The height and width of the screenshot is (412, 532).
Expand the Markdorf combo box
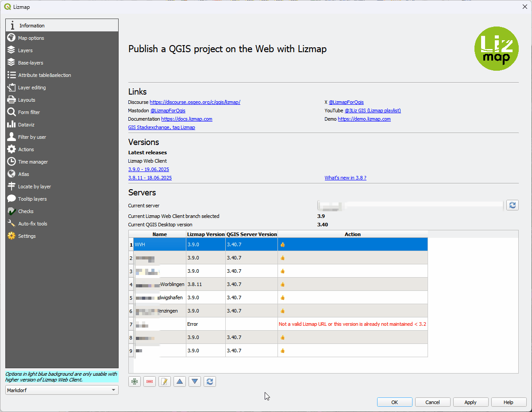tap(62, 390)
